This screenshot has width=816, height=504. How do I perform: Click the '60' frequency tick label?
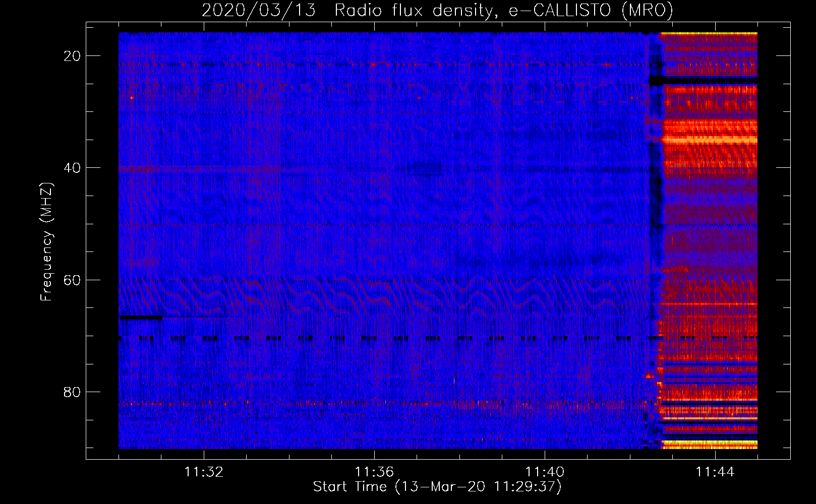73,280
